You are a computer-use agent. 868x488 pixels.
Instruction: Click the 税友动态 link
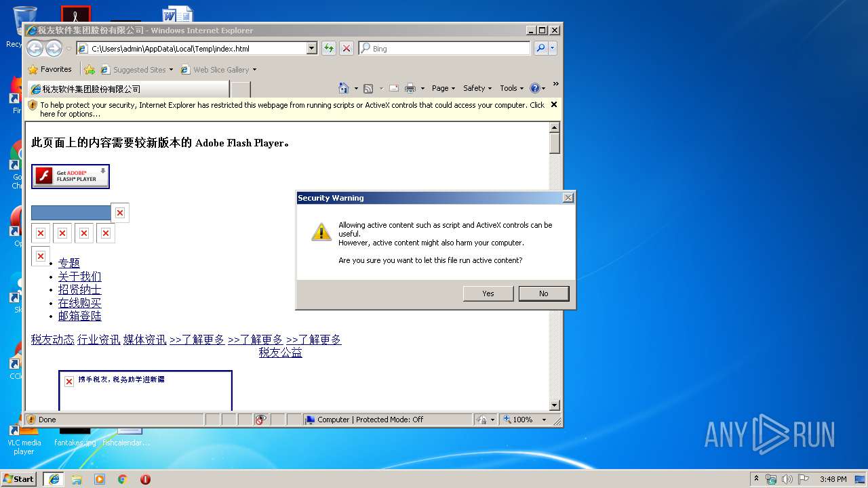pos(53,340)
